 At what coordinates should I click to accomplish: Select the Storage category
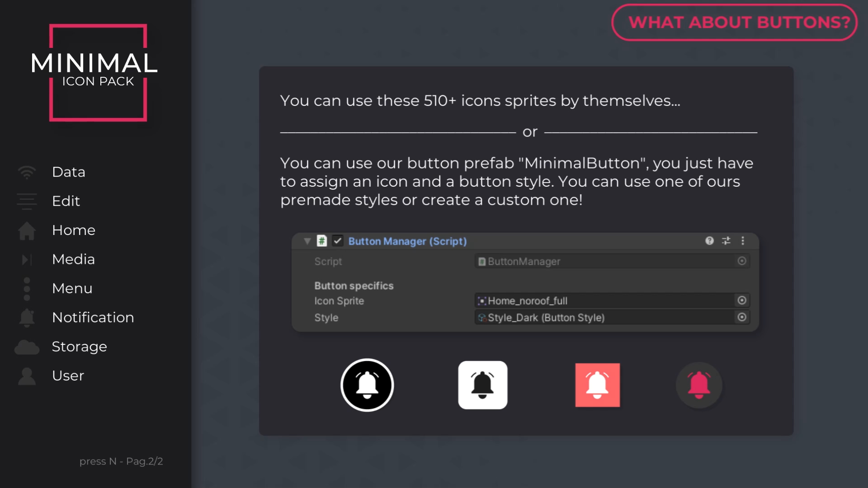coord(79,347)
